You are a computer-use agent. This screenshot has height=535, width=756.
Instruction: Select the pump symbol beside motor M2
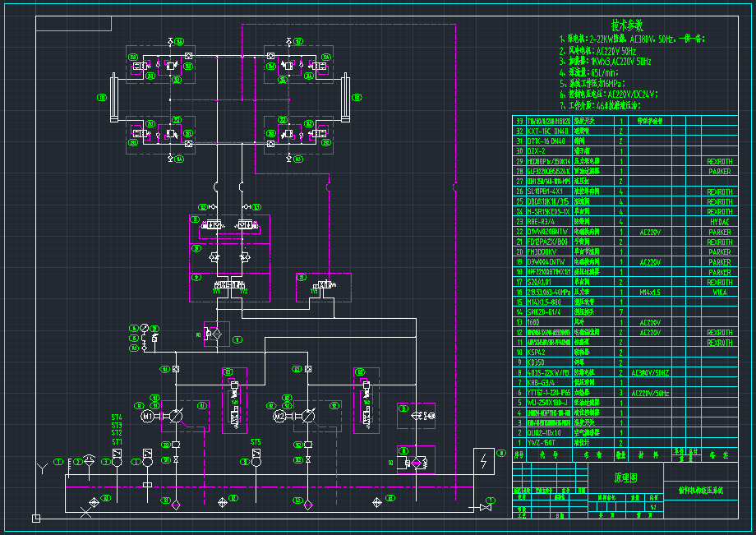pyautogui.click(x=308, y=417)
